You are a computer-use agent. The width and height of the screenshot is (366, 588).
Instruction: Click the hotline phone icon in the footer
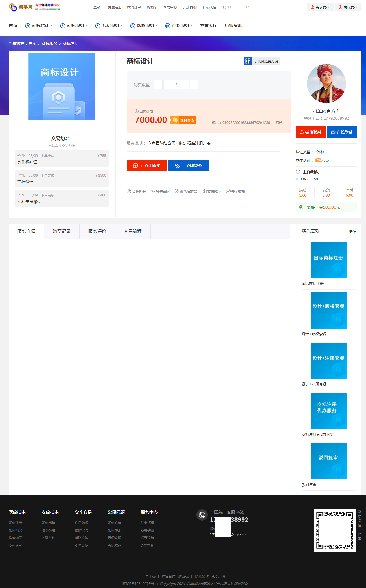202,515
